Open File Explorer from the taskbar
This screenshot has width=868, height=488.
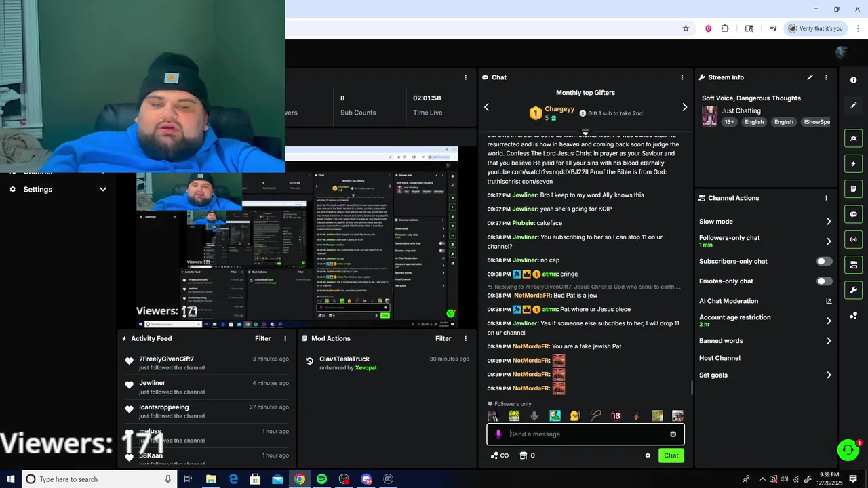211,479
